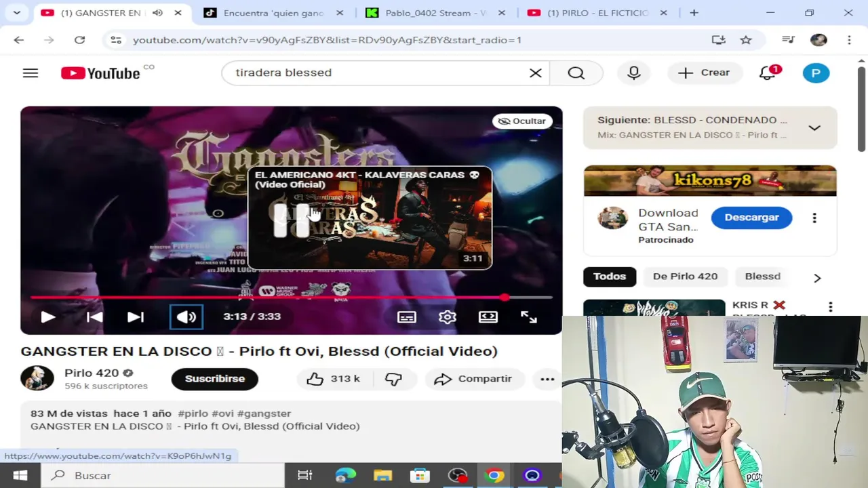868x488 pixels.
Task: Open the Pirlo 420 channel avatar
Action: 37,378
